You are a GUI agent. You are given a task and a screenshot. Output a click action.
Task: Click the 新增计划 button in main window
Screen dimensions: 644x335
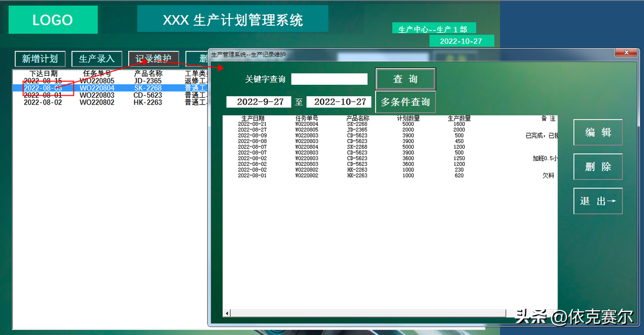pyautogui.click(x=40, y=59)
